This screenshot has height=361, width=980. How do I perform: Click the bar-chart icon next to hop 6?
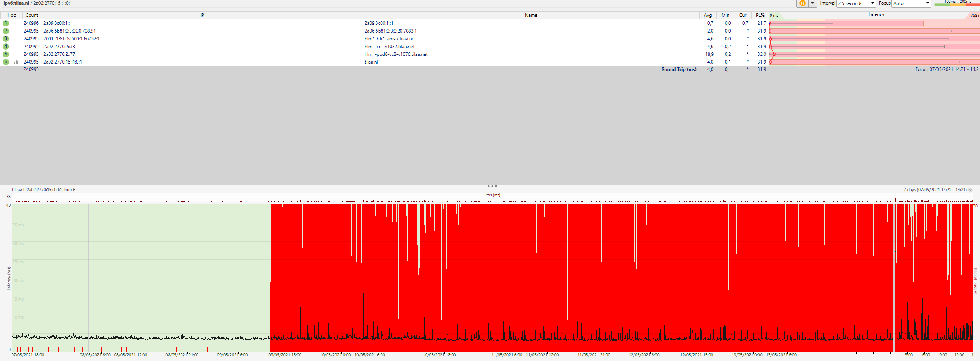pos(16,62)
